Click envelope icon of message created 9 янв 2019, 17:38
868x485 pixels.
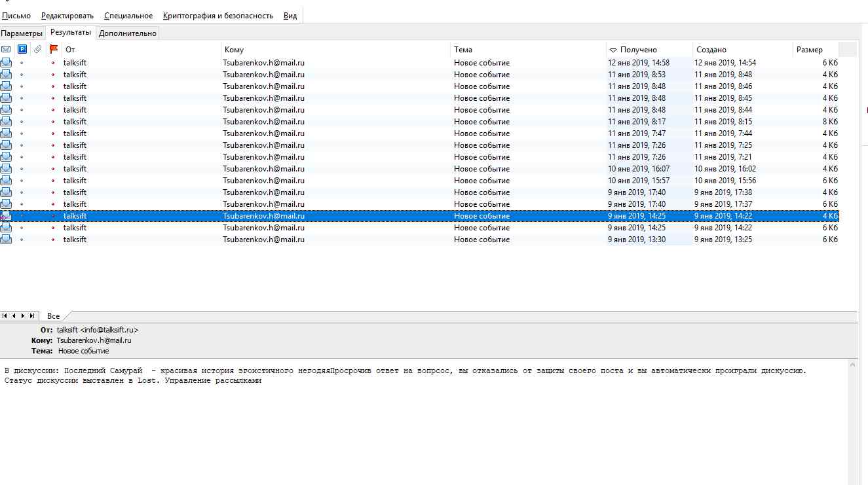[6, 192]
